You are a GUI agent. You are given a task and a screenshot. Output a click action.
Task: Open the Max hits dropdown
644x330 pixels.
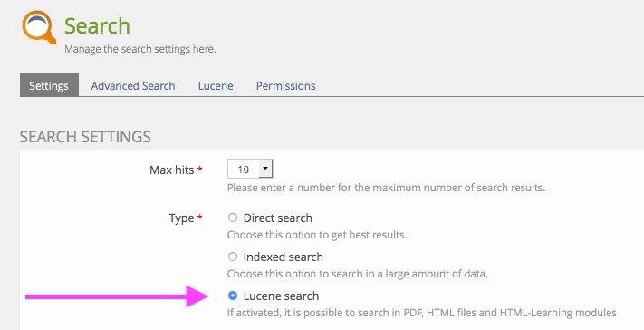250,169
